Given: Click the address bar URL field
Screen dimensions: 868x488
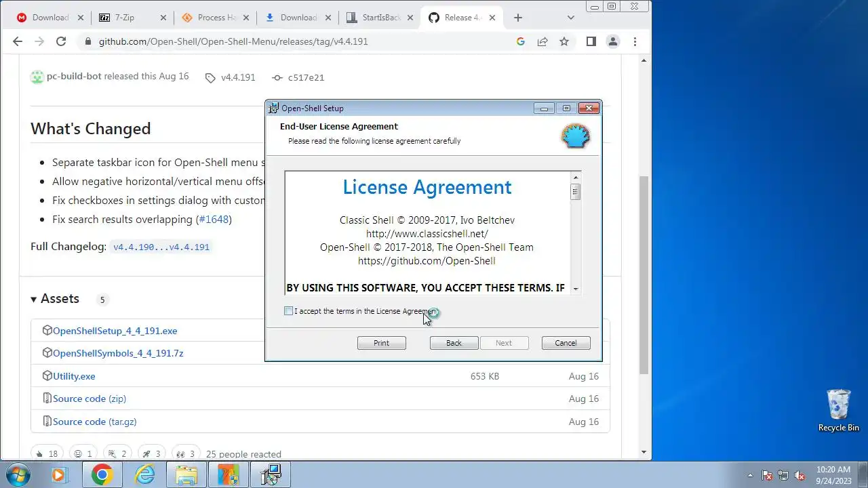Looking at the screenshot, I should 302,41.
